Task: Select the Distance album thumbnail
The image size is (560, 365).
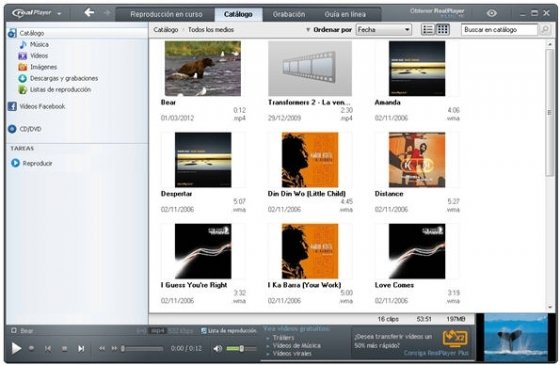Action: 417,160
